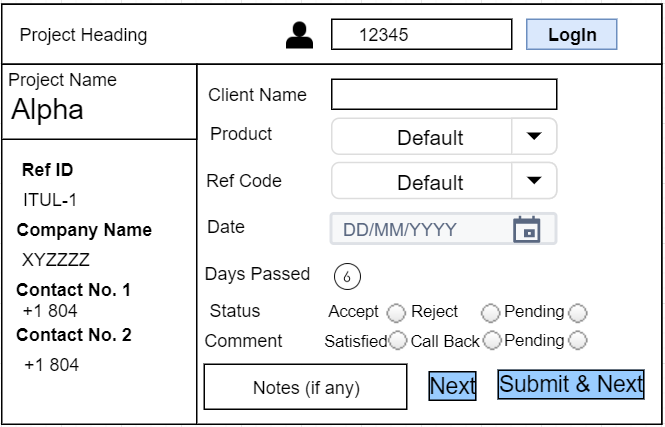Click the Notes (if any) text box
Screen dimensions: 665x427
point(305,387)
